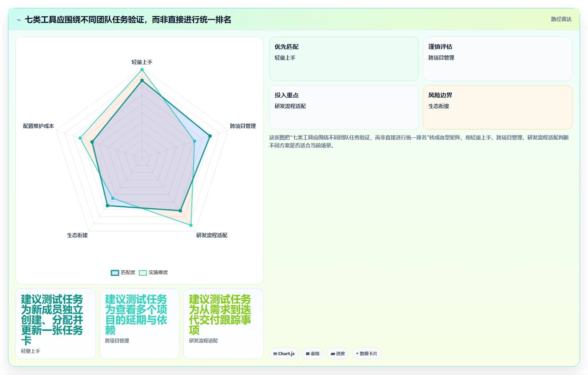
Task: Open the 投入重点 card
Action: tap(344, 107)
